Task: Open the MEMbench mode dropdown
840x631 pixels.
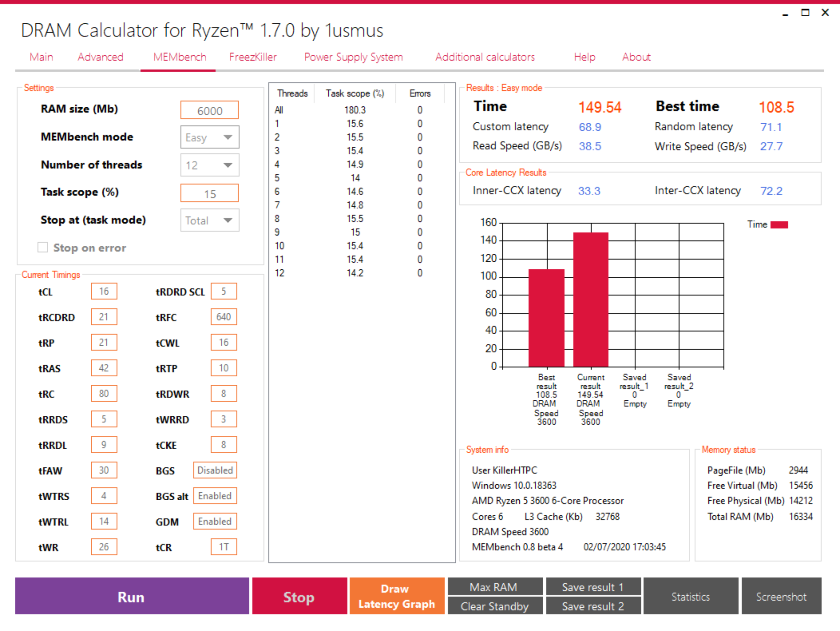Action: coord(210,137)
